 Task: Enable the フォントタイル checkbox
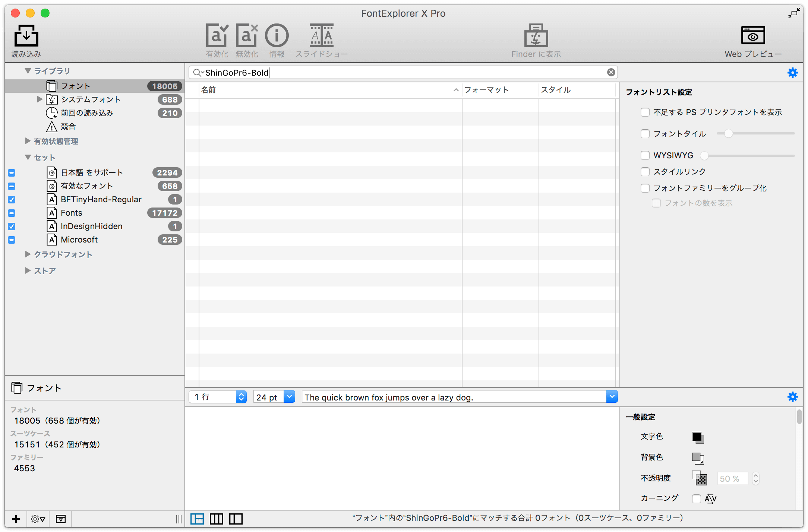645,134
